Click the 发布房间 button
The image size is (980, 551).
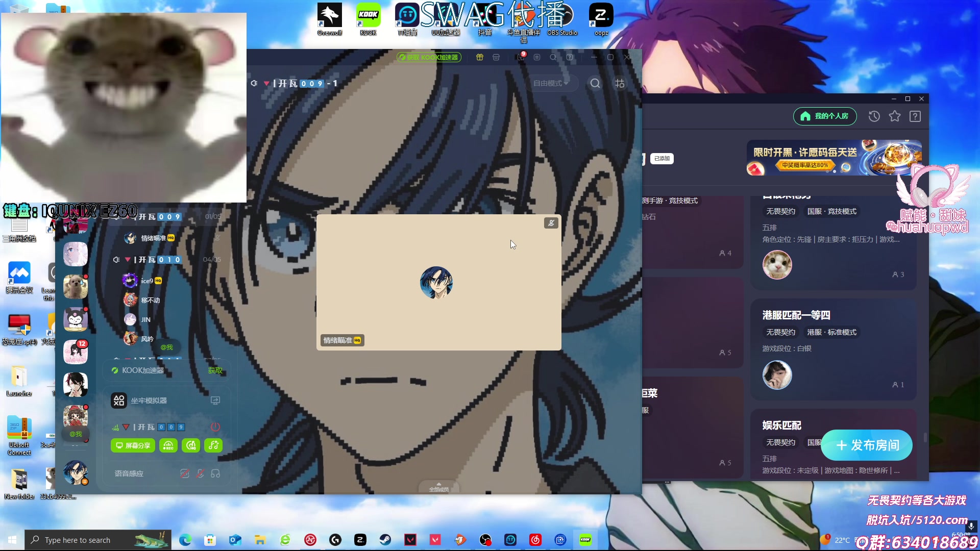coord(867,445)
